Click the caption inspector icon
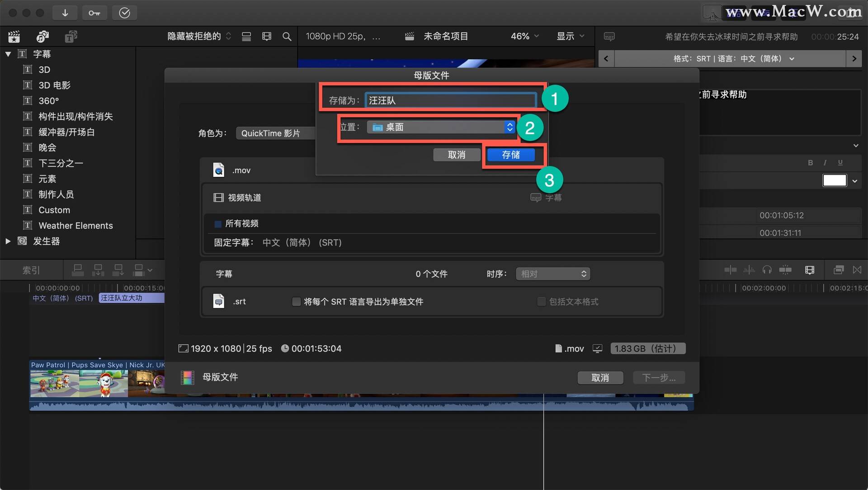868x490 pixels. [609, 36]
